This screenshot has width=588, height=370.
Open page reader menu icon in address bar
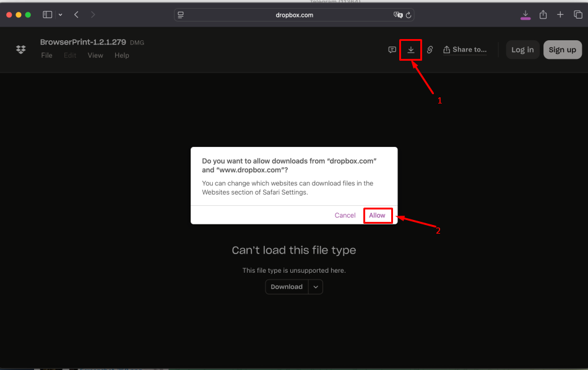click(181, 15)
